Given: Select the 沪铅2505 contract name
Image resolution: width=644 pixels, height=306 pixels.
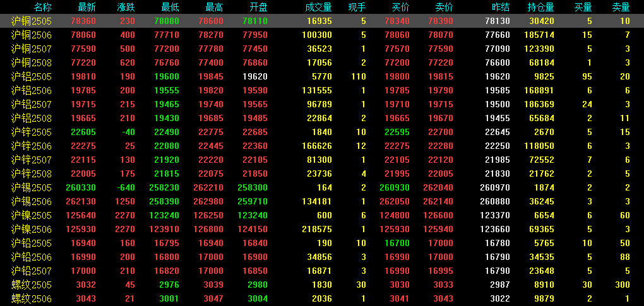Looking at the screenshot, I should click(31, 243).
